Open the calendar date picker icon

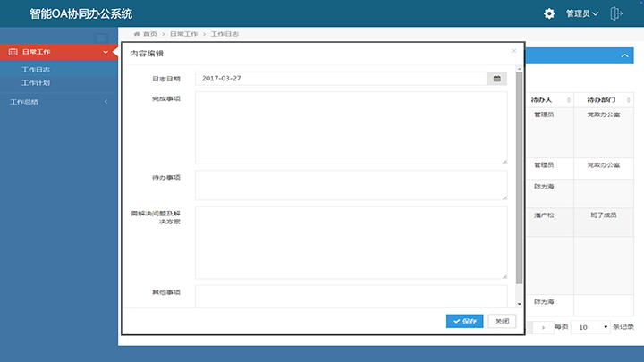pyautogui.click(x=497, y=79)
